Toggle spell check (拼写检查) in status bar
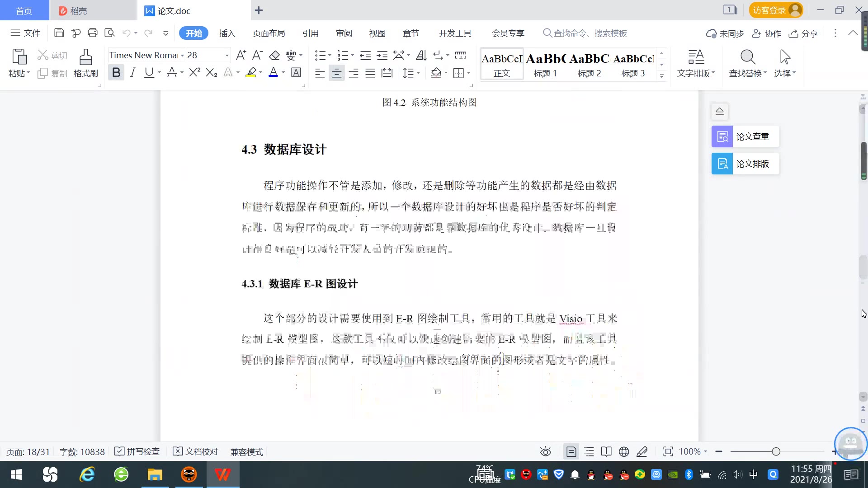The image size is (868, 488). 137,452
